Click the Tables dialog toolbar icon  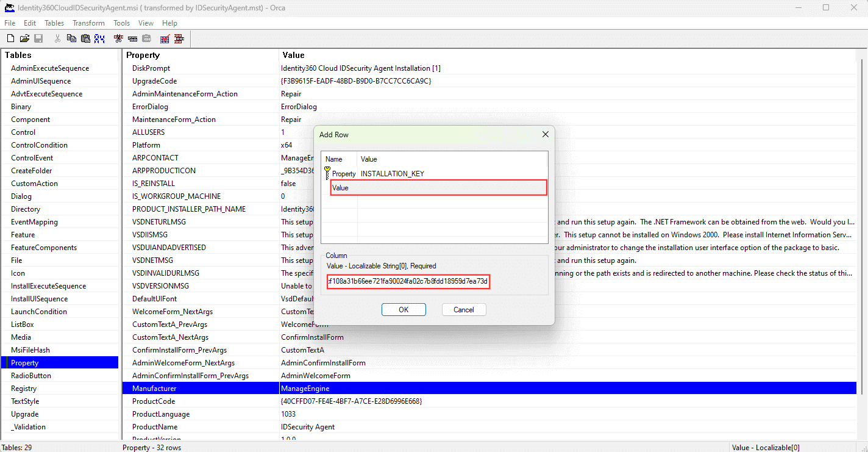click(x=179, y=38)
